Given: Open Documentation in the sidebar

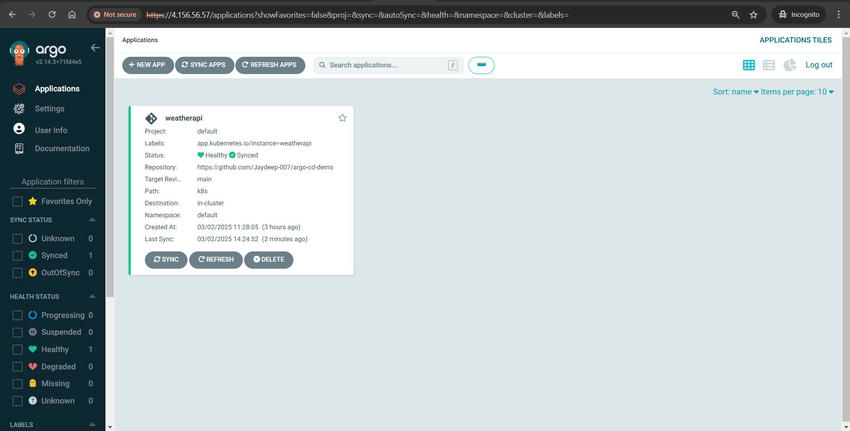Looking at the screenshot, I should [62, 148].
